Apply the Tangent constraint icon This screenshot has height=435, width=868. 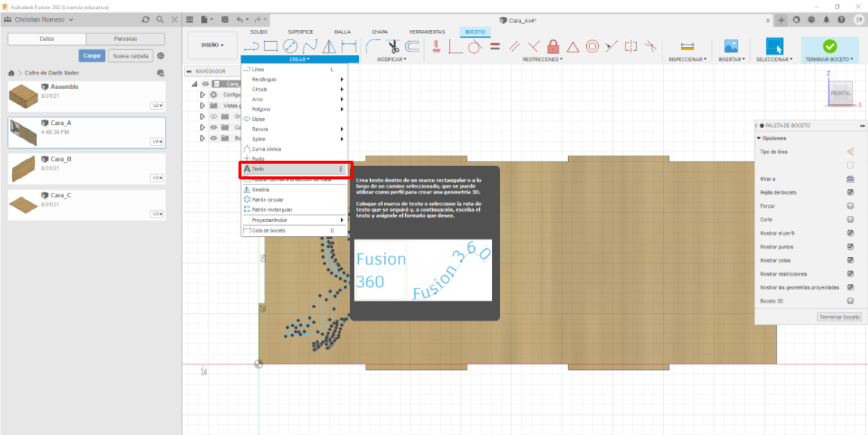[x=475, y=46]
